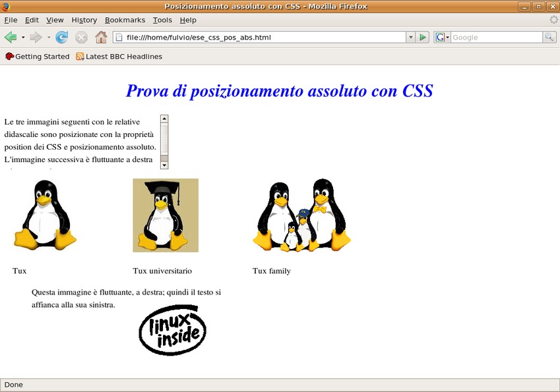Click the search magnifier button

[x=549, y=37]
